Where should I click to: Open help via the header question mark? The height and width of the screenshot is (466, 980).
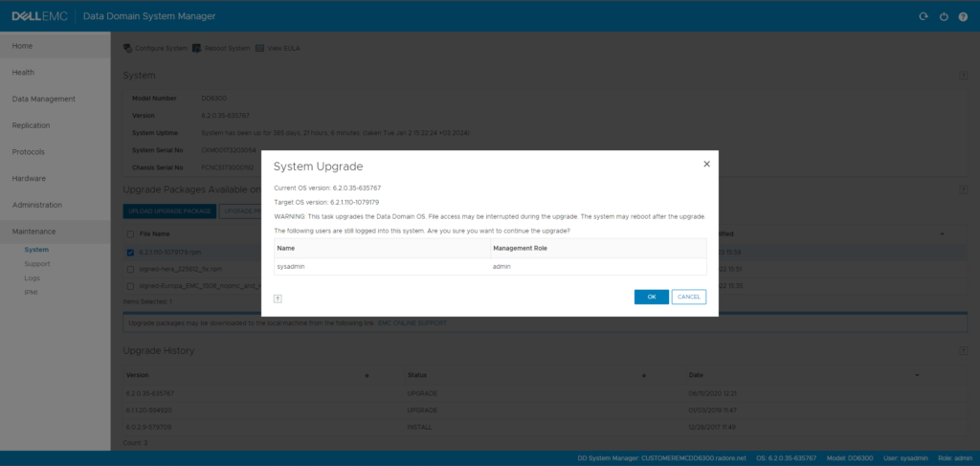[x=964, y=16]
